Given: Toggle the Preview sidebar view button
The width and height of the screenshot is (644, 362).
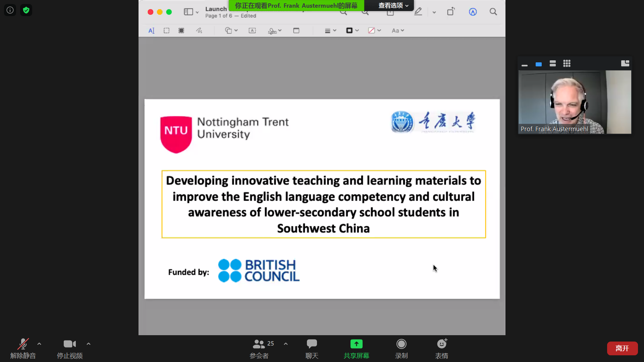Looking at the screenshot, I should (189, 12).
